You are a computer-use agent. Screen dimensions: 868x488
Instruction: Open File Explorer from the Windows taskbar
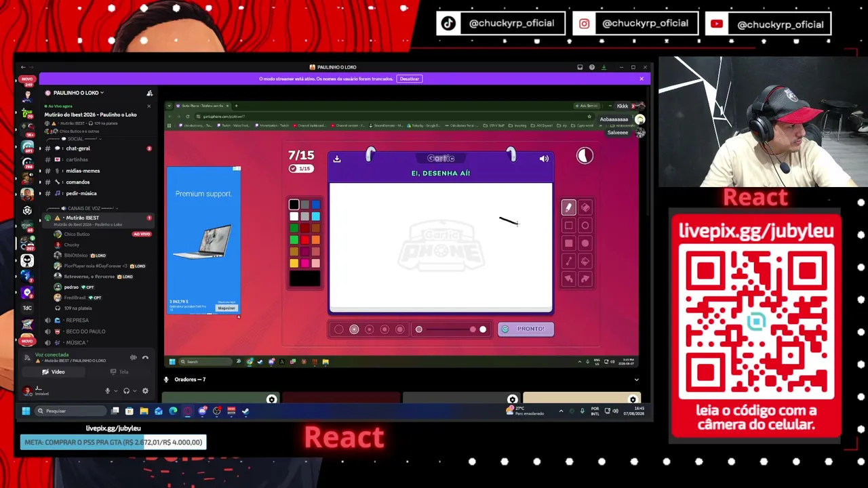[144, 411]
